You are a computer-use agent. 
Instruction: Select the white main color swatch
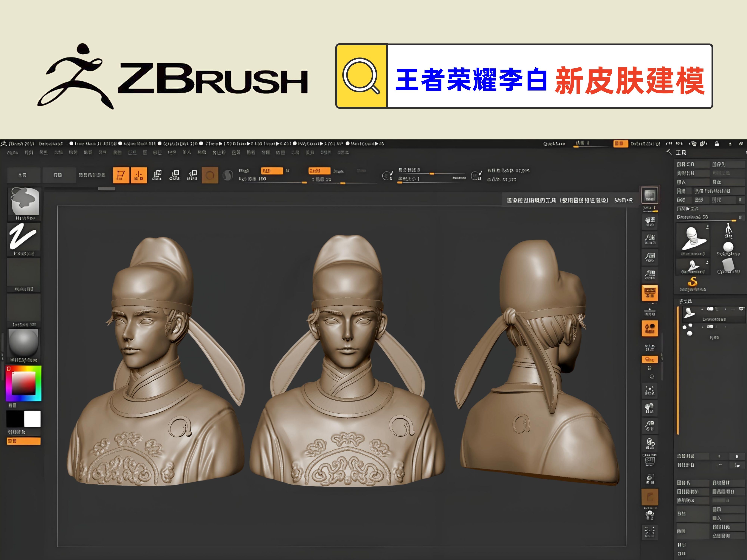pos(32,419)
